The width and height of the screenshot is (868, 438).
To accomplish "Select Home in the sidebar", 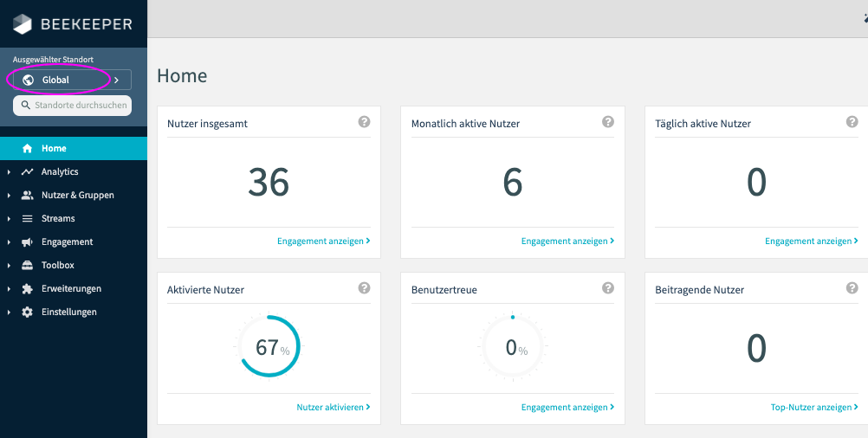I will (x=54, y=149).
